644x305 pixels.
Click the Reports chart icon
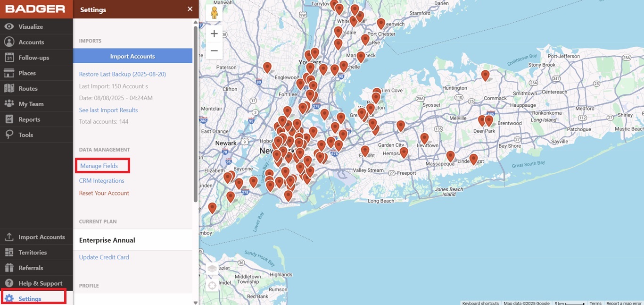(9, 119)
